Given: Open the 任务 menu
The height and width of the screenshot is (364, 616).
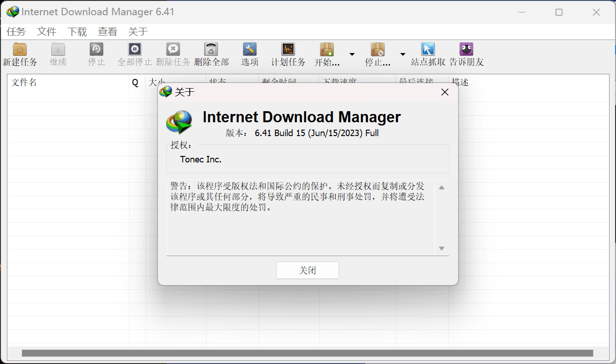Looking at the screenshot, I should tap(16, 31).
